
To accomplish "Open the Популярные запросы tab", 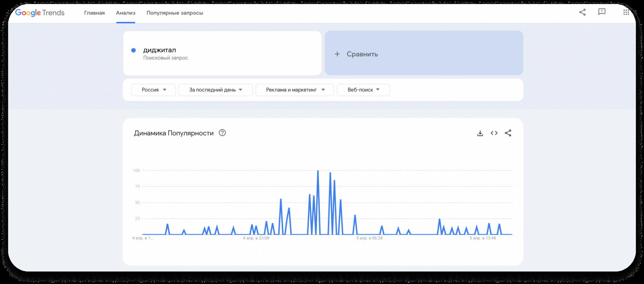I will click(175, 13).
